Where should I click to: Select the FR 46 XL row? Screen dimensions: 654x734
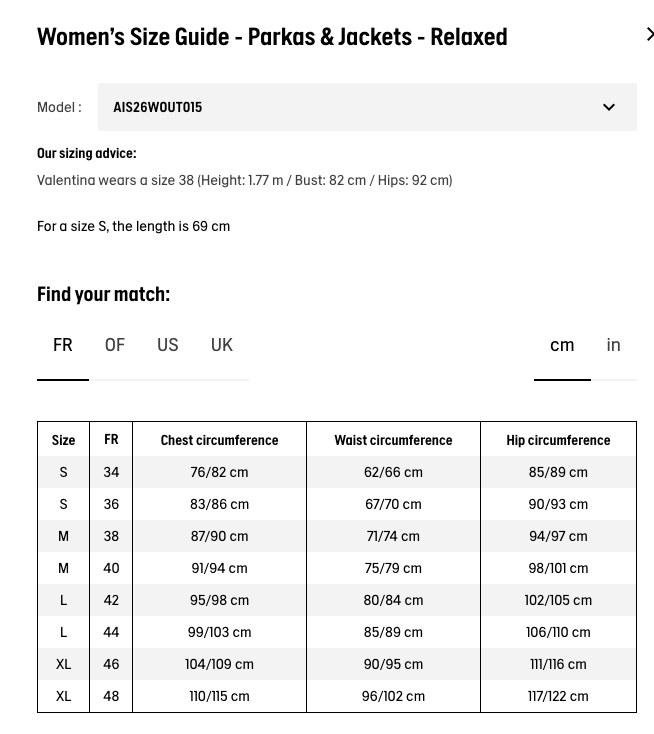337,664
